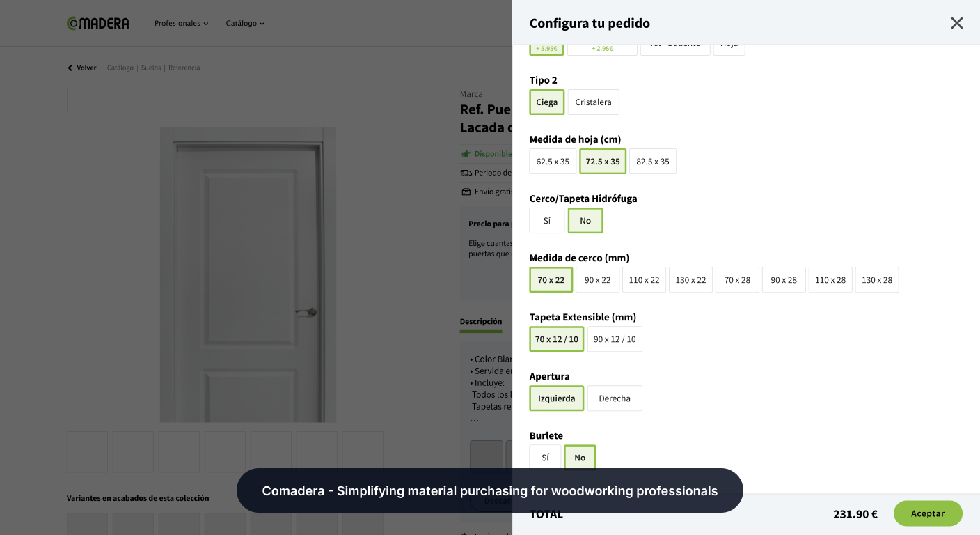Click the door product image
980x535 pixels.
[x=248, y=274]
